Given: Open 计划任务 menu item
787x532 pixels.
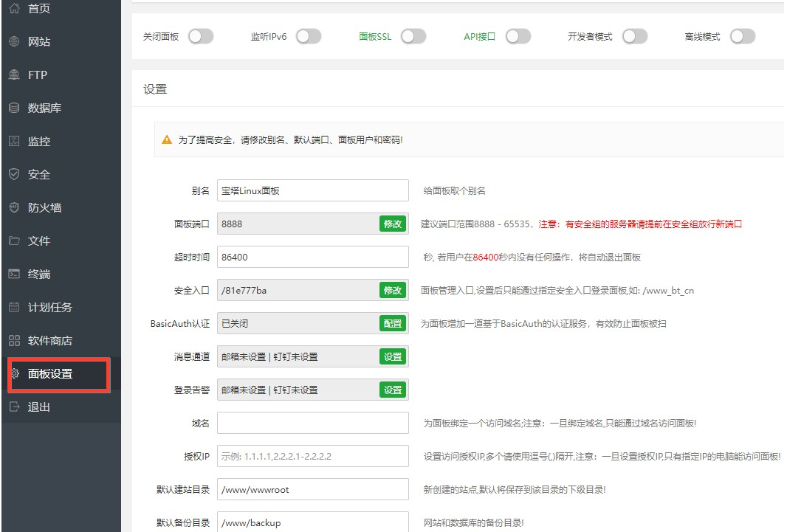Looking at the screenshot, I should click(x=50, y=308).
